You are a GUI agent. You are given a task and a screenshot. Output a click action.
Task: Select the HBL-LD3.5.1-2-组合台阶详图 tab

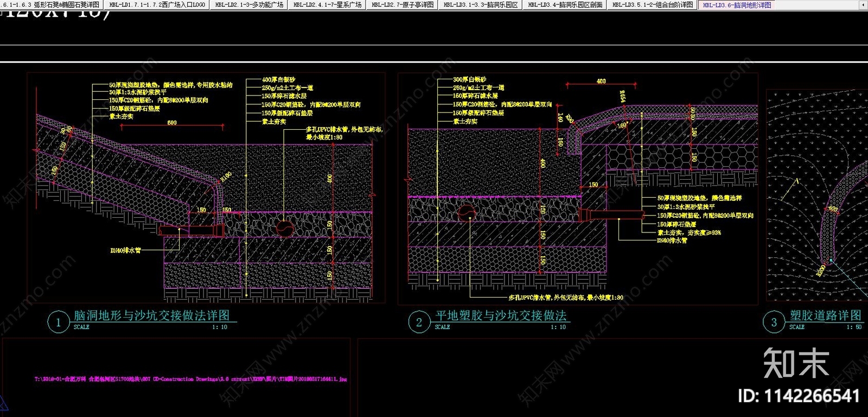click(x=652, y=4)
